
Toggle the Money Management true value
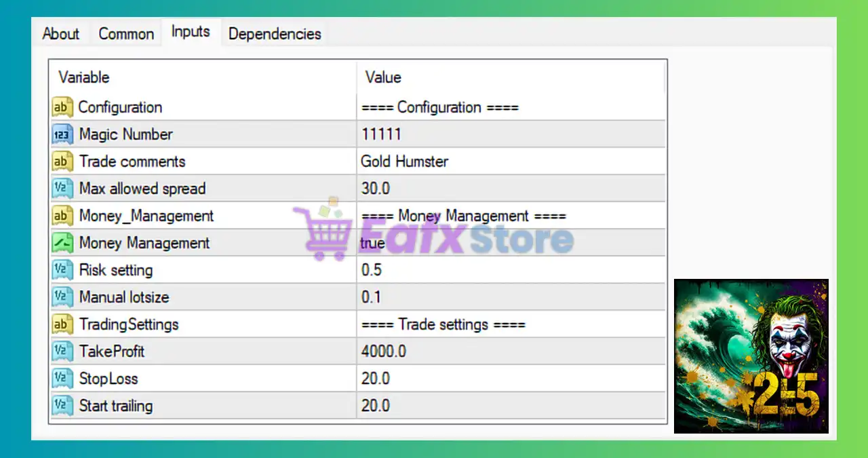373,243
